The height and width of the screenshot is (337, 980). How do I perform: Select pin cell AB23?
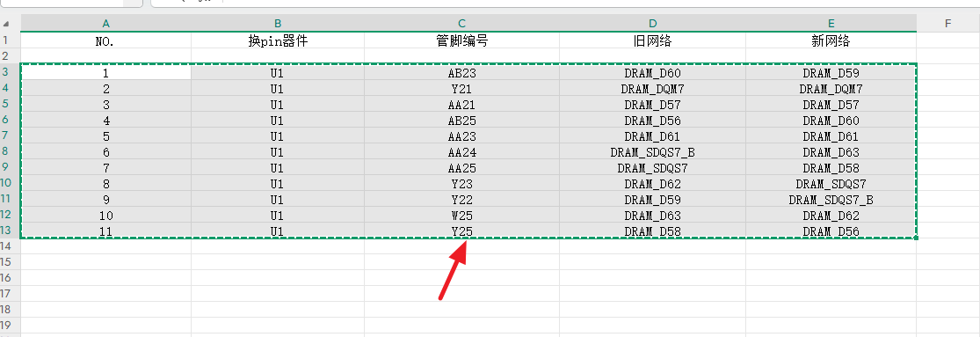[x=462, y=72]
